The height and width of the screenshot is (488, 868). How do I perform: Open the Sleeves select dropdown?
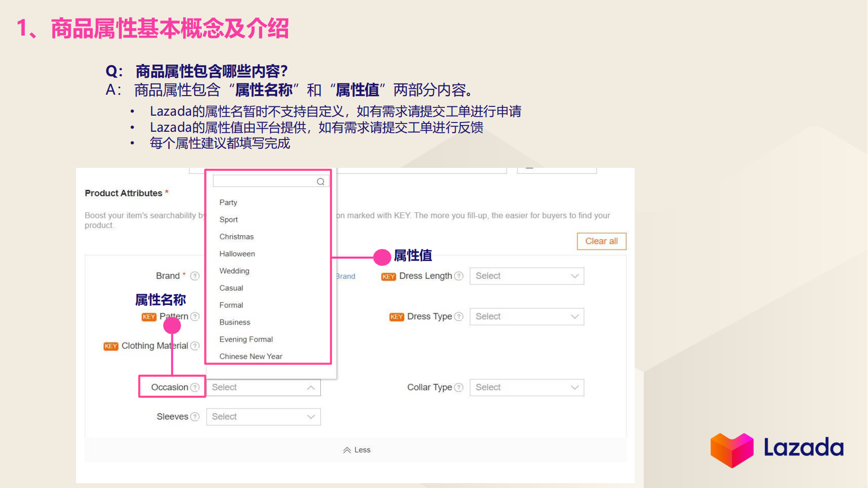263,416
